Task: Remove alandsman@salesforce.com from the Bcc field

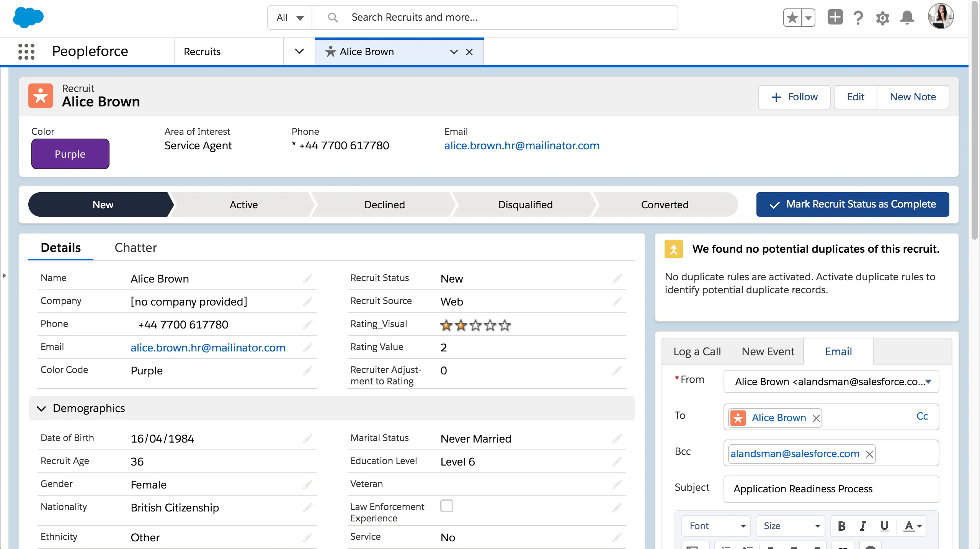Action: pos(869,454)
